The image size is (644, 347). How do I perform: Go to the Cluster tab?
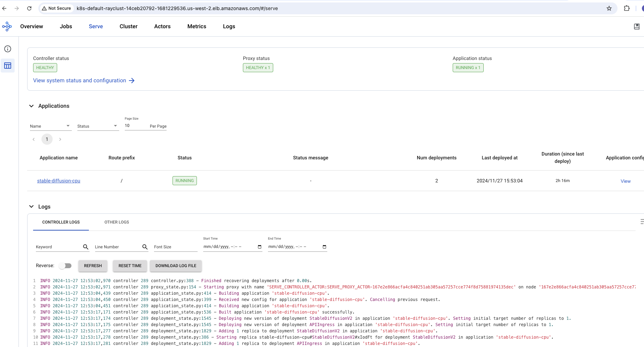coord(128,27)
